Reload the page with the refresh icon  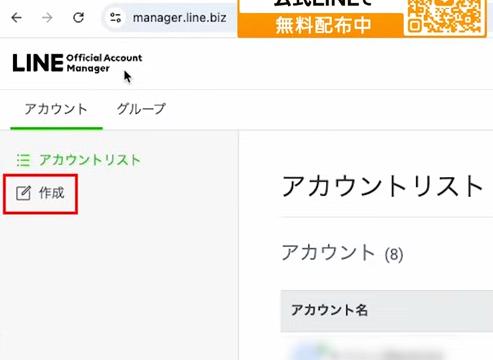(78, 17)
